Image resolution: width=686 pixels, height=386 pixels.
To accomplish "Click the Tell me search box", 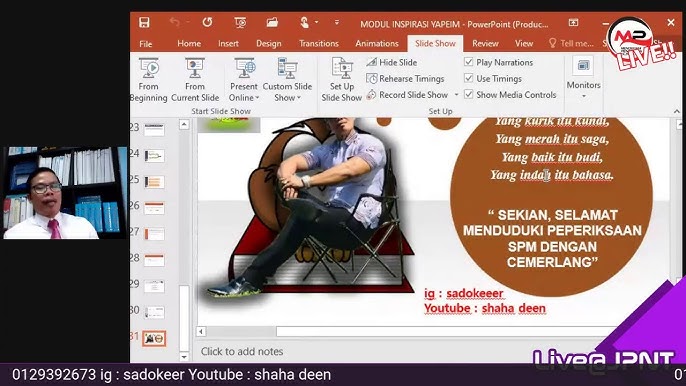I will pos(571,43).
